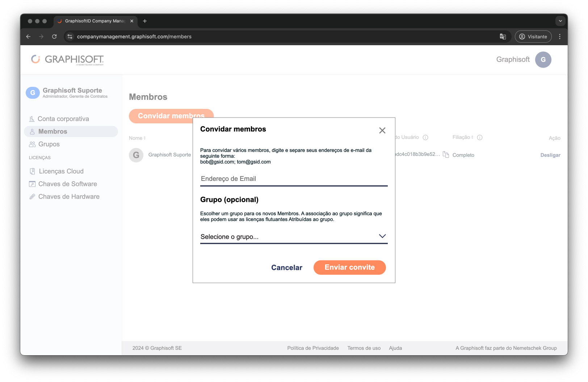Open Ajuda link in footer
Viewport: 588px width, 382px height.
(x=395, y=348)
